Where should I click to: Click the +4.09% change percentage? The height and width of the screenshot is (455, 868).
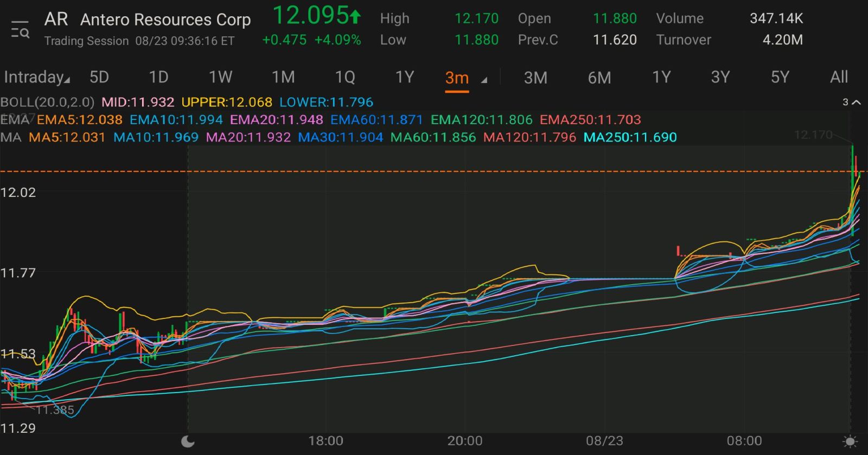tap(338, 40)
